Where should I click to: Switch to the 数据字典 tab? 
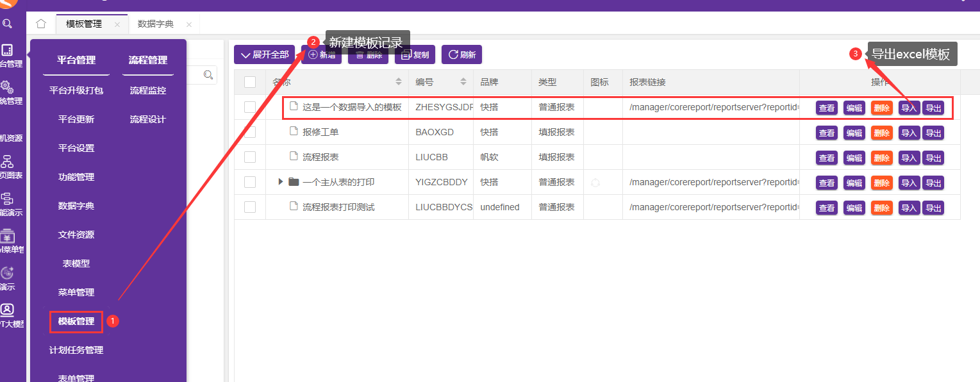click(155, 24)
